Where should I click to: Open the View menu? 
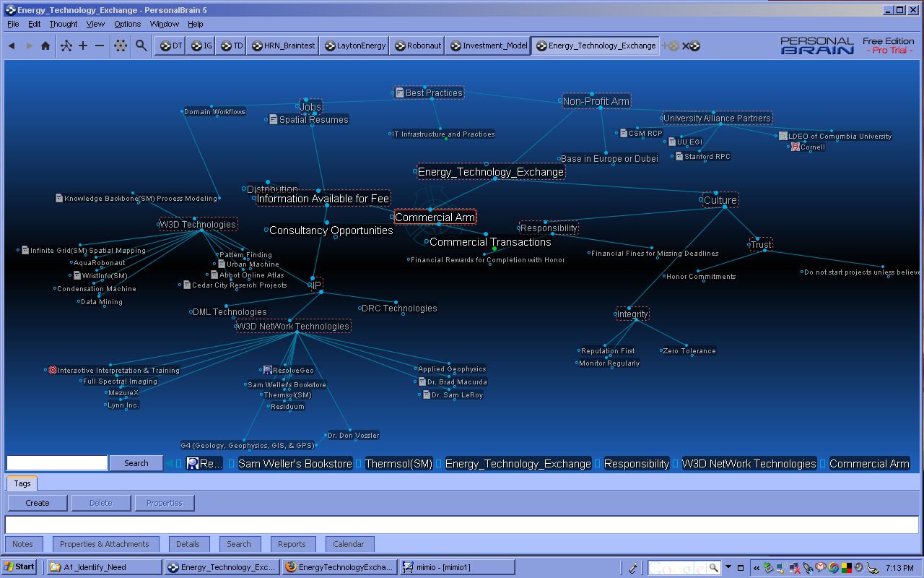[95, 24]
